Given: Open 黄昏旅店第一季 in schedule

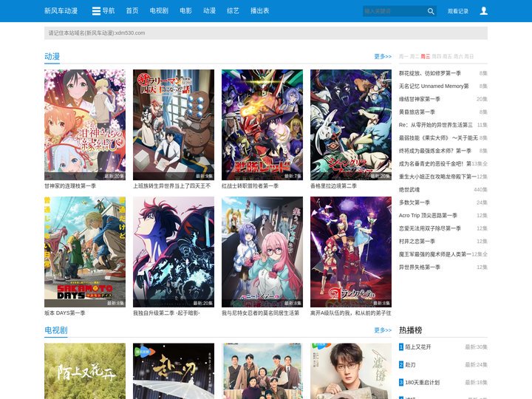Looking at the screenshot, I should (417, 112).
